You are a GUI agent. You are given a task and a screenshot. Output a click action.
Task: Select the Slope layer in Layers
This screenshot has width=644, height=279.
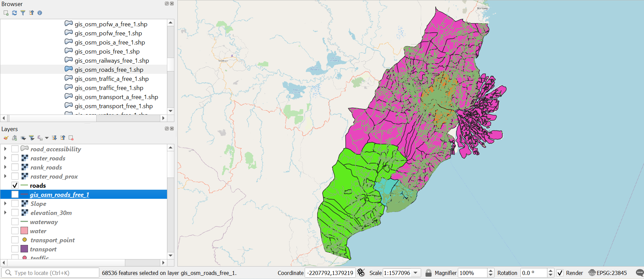(38, 204)
